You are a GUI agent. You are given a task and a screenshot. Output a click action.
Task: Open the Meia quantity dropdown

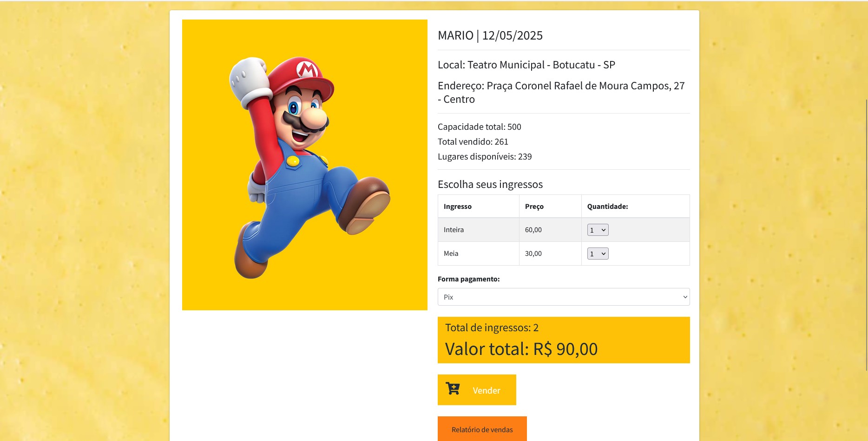pyautogui.click(x=598, y=254)
